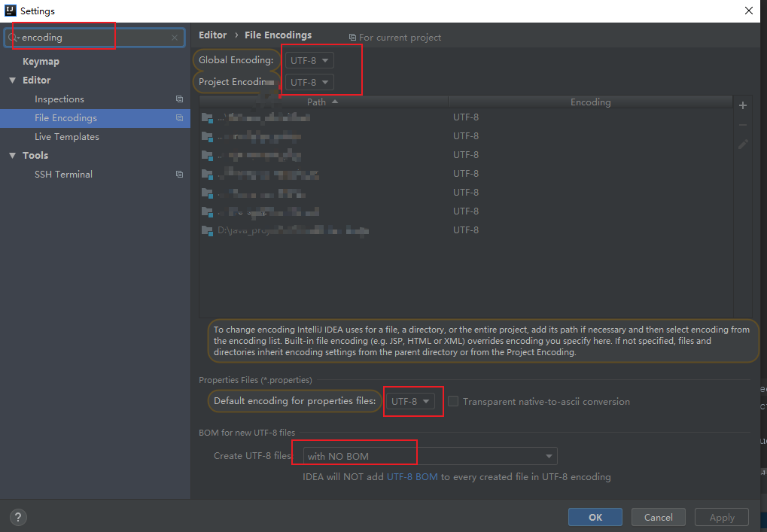This screenshot has width=767, height=532.
Task: Click the File Encodings breadcrumb title
Action: coord(278,35)
